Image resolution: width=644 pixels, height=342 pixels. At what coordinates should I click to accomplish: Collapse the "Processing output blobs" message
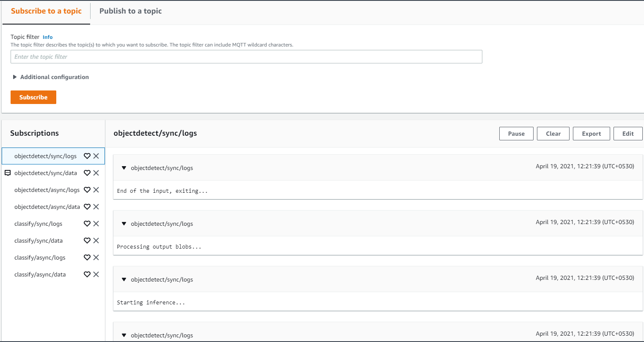(124, 224)
